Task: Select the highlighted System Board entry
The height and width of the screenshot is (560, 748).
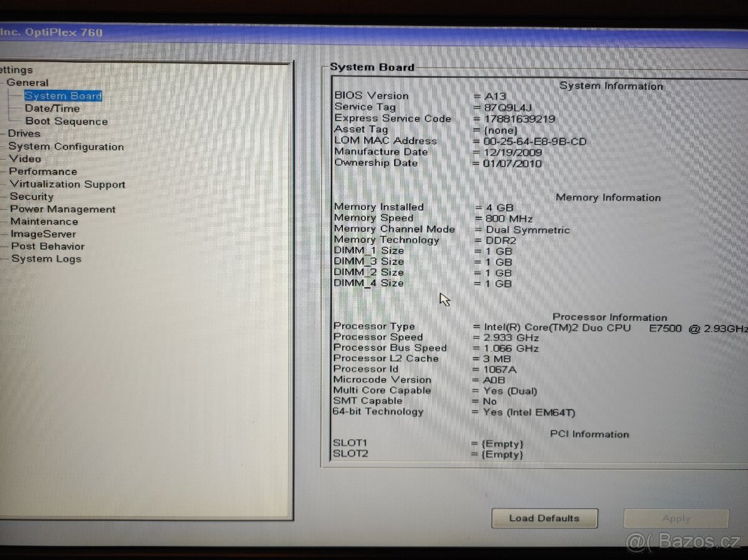Action: [x=62, y=95]
